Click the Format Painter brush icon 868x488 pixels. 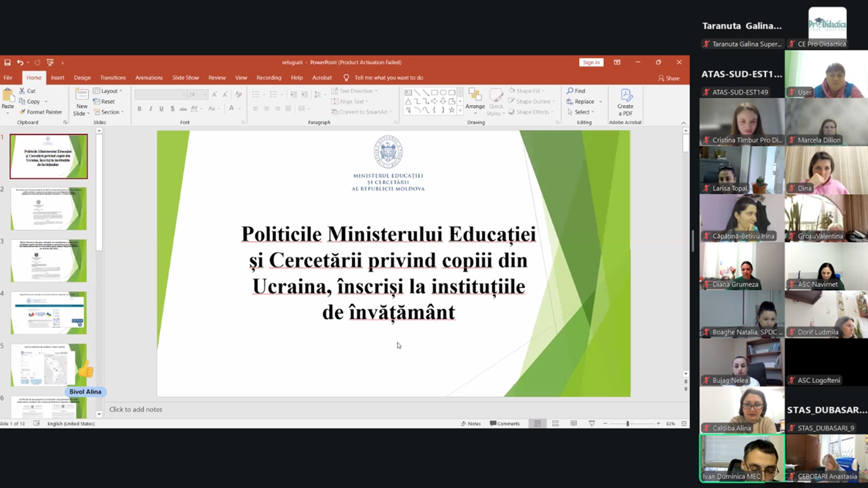23,112
